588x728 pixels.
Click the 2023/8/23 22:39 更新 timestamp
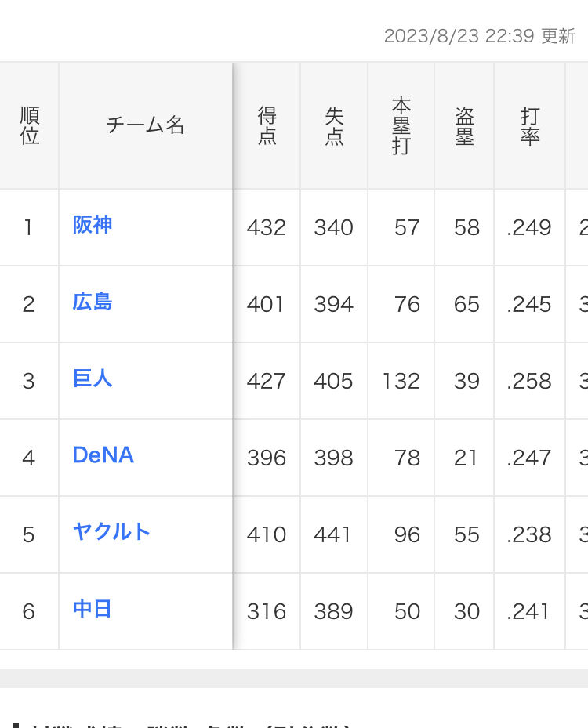pyautogui.click(x=480, y=36)
